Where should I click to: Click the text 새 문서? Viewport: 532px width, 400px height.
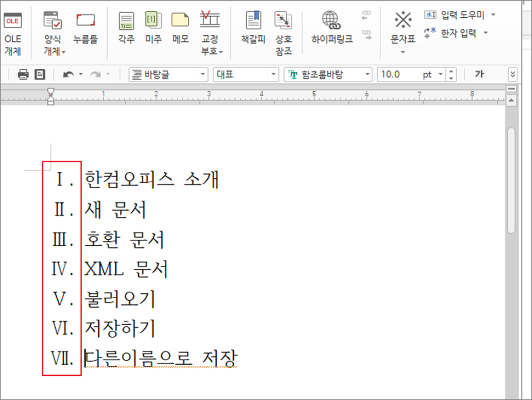click(x=116, y=210)
